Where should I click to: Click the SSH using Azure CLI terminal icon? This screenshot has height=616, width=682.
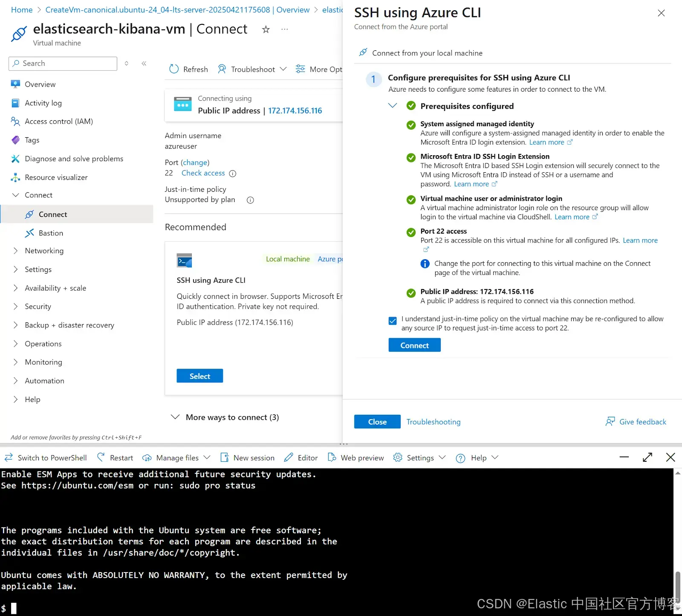tap(185, 260)
